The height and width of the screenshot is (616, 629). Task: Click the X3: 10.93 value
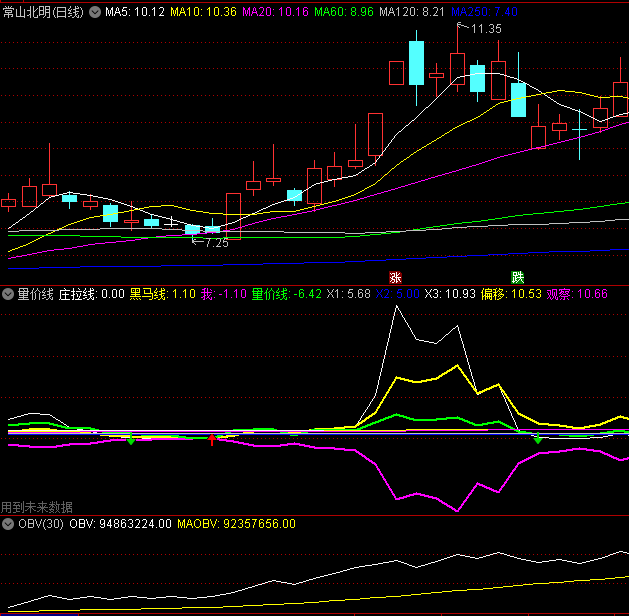click(x=450, y=294)
